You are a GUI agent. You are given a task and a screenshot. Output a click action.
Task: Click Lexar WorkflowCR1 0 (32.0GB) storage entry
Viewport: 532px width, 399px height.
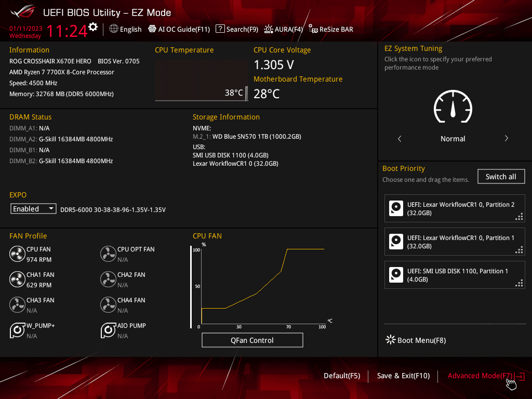coord(235,164)
